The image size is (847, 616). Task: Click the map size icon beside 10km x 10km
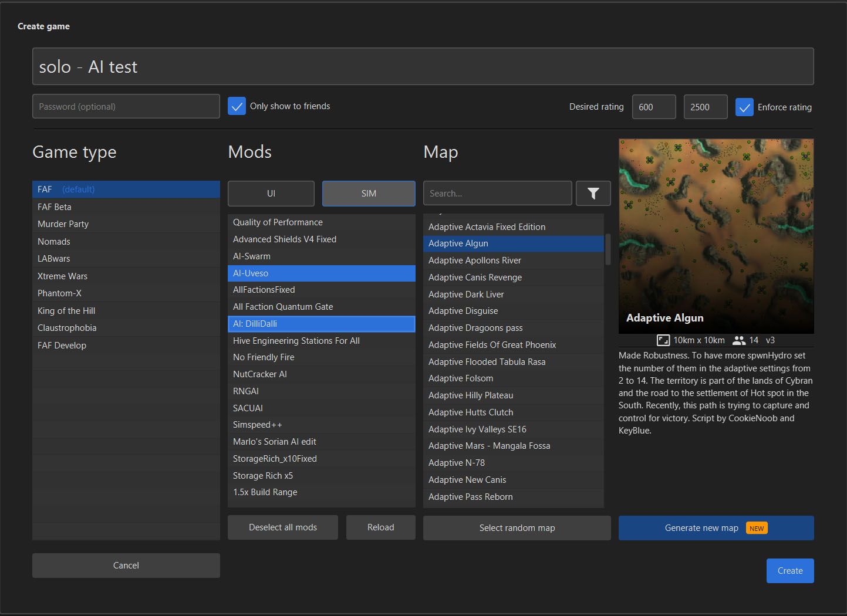[x=663, y=340]
